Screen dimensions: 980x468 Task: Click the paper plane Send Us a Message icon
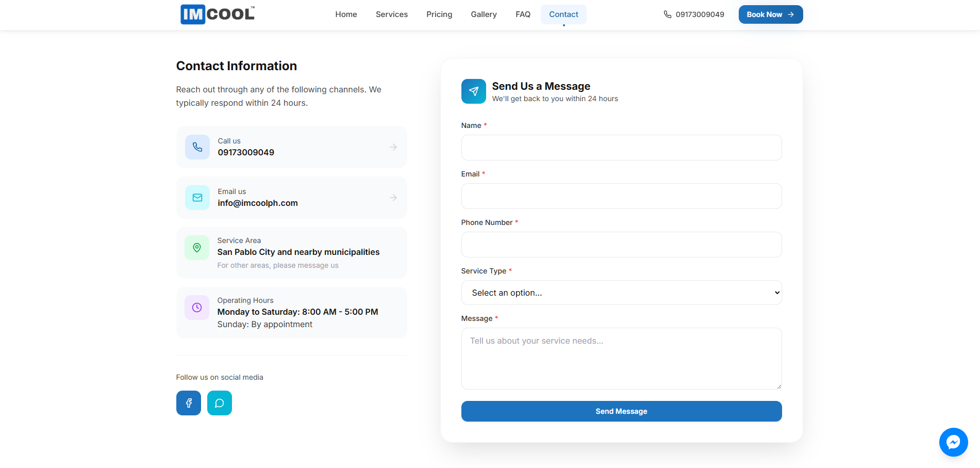(474, 91)
